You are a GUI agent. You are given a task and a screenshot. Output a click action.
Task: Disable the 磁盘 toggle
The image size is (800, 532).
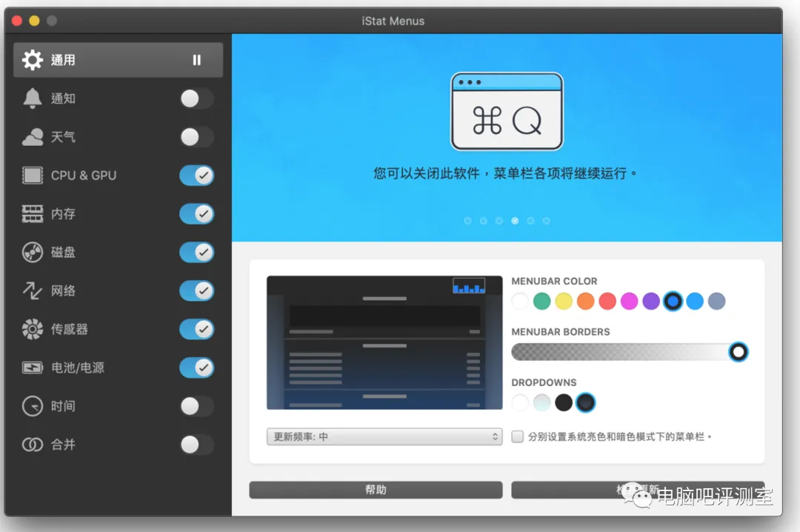(x=196, y=252)
